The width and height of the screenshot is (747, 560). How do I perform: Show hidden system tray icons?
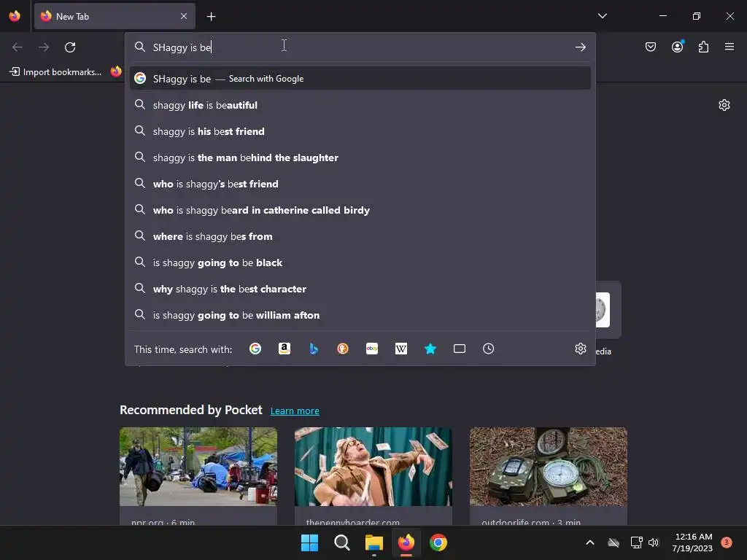[x=589, y=542]
